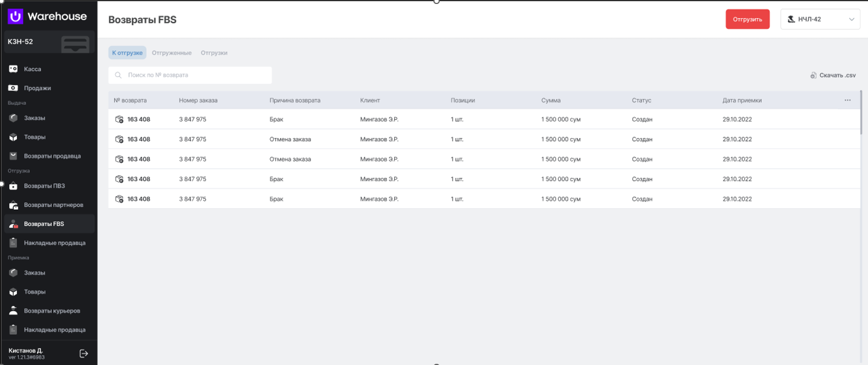This screenshot has width=868, height=365.
Task: Switch to the Отгрузки tab
Action: coord(214,53)
